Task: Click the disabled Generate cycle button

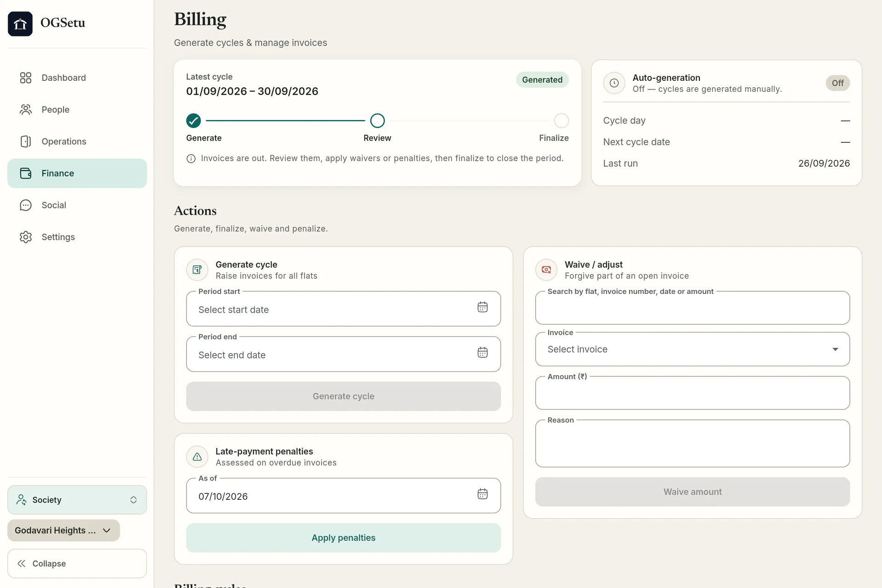Action: [x=343, y=396]
